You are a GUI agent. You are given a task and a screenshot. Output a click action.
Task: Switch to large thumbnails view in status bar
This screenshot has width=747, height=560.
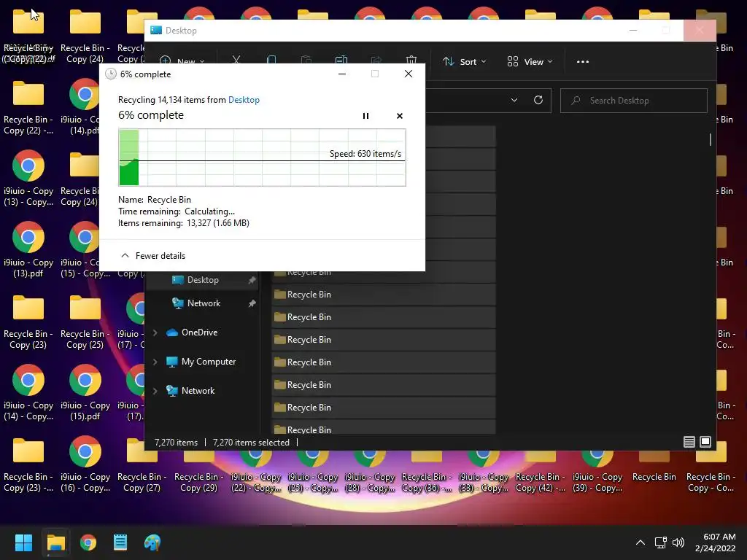[x=705, y=442]
